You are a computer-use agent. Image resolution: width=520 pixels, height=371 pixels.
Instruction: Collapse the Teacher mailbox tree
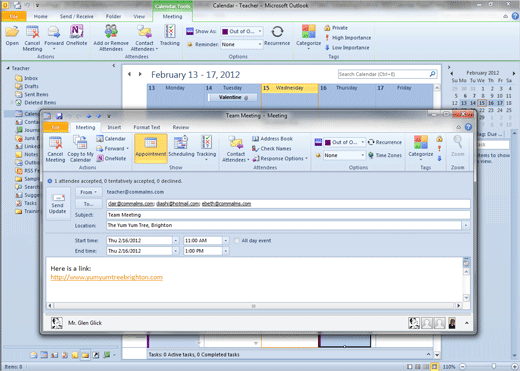pyautogui.click(x=8, y=68)
